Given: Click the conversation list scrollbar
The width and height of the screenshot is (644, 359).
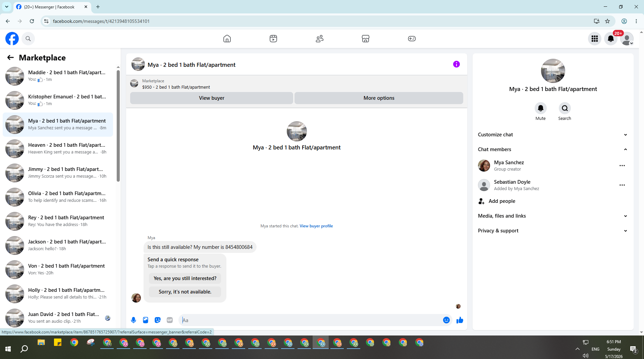Looking at the screenshot, I should pyautogui.click(x=118, y=126).
